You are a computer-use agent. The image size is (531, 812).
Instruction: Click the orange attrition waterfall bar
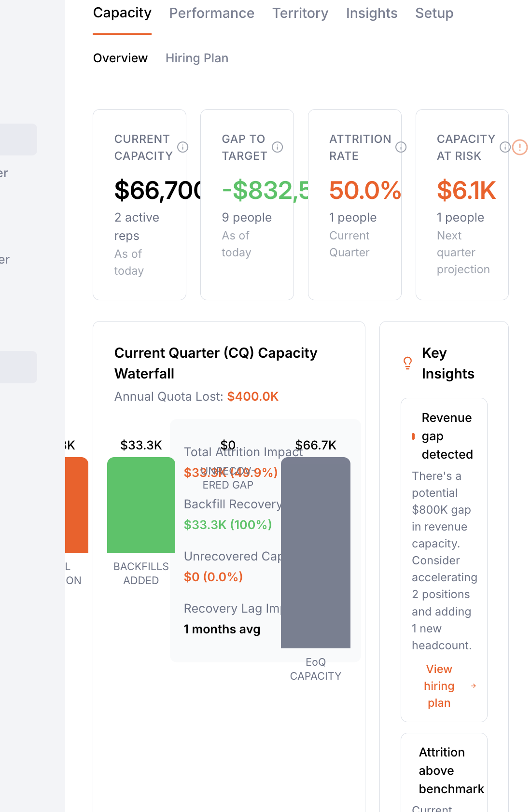tap(77, 504)
